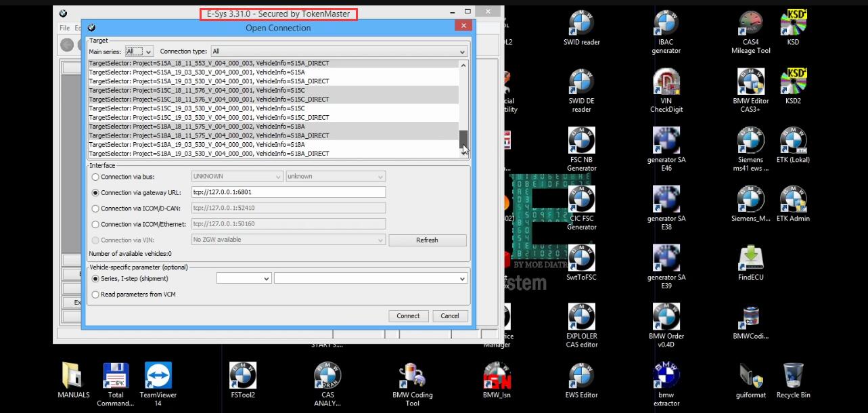This screenshot has width=868, height=413.
Task: Select target S15A_18_11_553_V_004_000_003 with VehicleInfo S15A_DIRECT
Action: pos(273,63)
